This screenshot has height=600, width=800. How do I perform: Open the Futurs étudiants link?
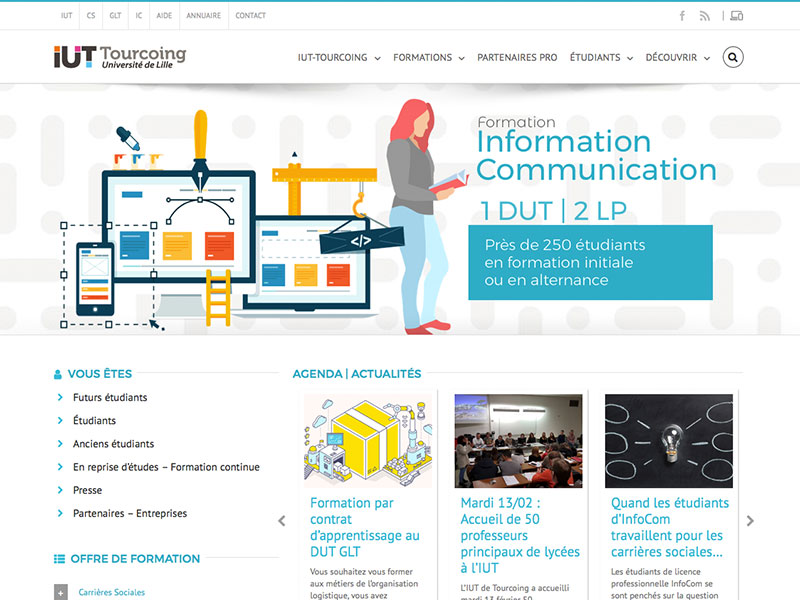pos(110,397)
